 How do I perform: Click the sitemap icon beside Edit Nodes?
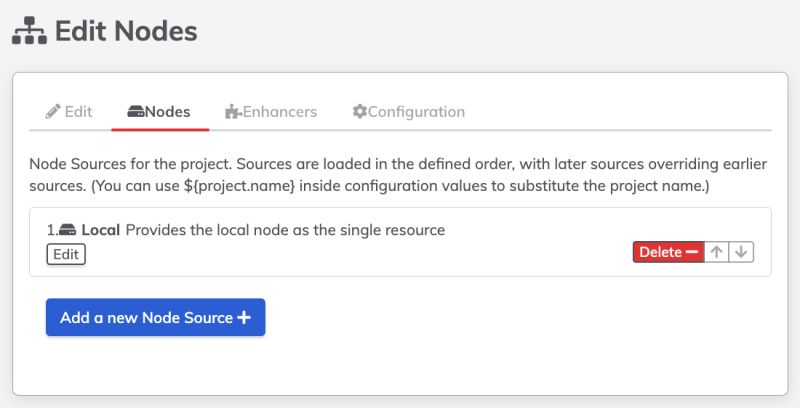[30, 32]
